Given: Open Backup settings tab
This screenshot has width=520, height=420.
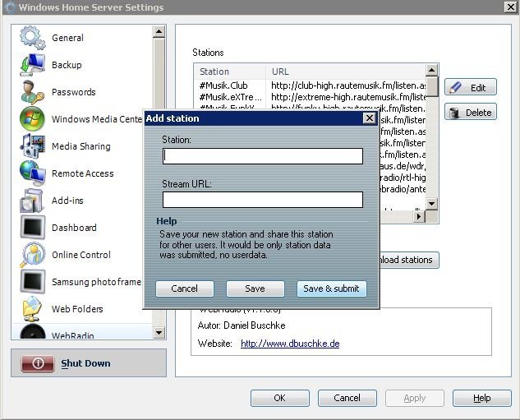Looking at the screenshot, I should (67, 65).
